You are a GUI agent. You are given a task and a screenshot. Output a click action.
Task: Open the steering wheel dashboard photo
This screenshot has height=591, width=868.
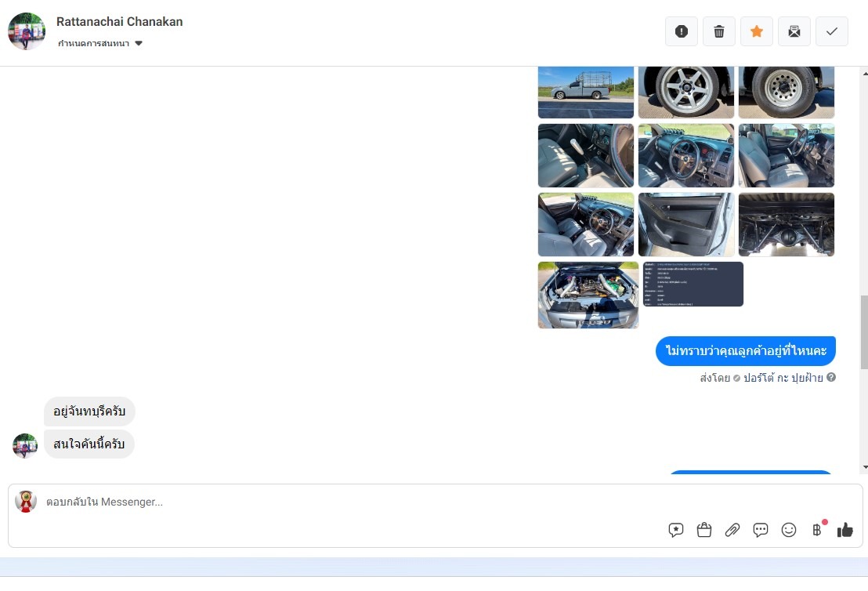tap(686, 156)
